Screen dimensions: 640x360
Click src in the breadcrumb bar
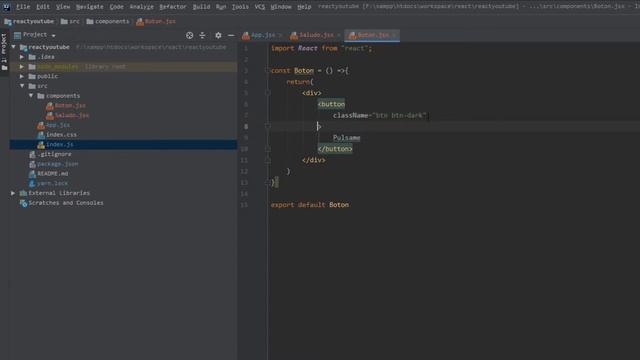tap(71, 22)
